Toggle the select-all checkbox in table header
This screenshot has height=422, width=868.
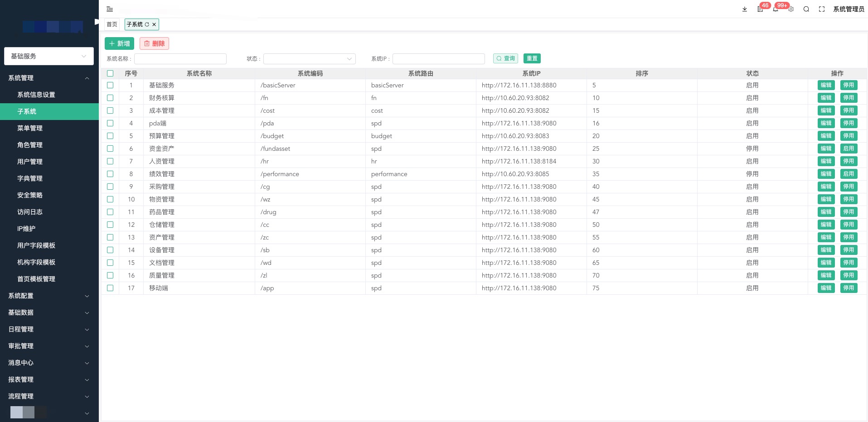click(110, 73)
